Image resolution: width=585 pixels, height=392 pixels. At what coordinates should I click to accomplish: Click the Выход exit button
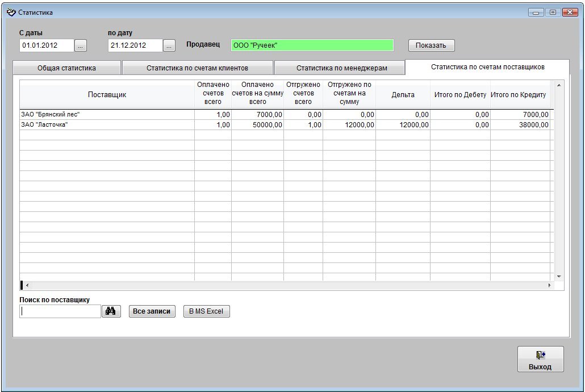click(x=540, y=360)
